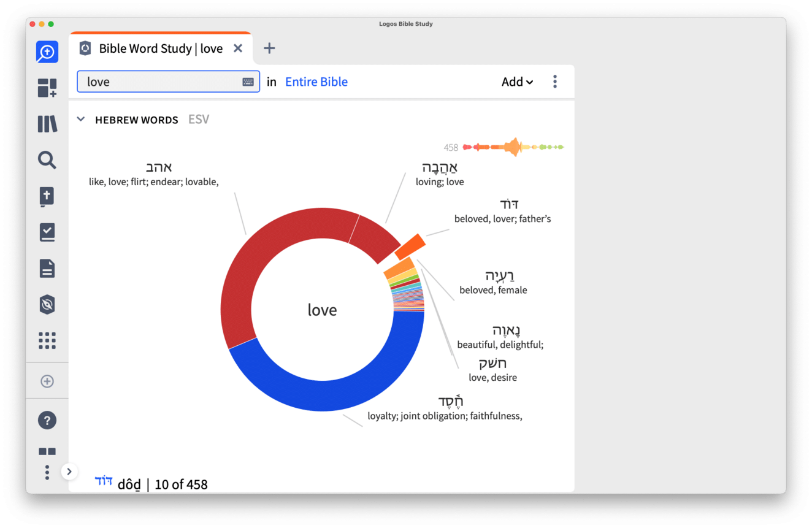Open the Add dropdown menu
Screen dimensions: 812x528
pos(516,82)
